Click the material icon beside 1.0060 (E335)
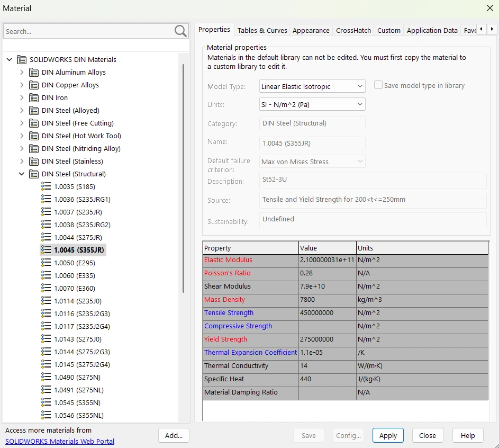 [46, 275]
